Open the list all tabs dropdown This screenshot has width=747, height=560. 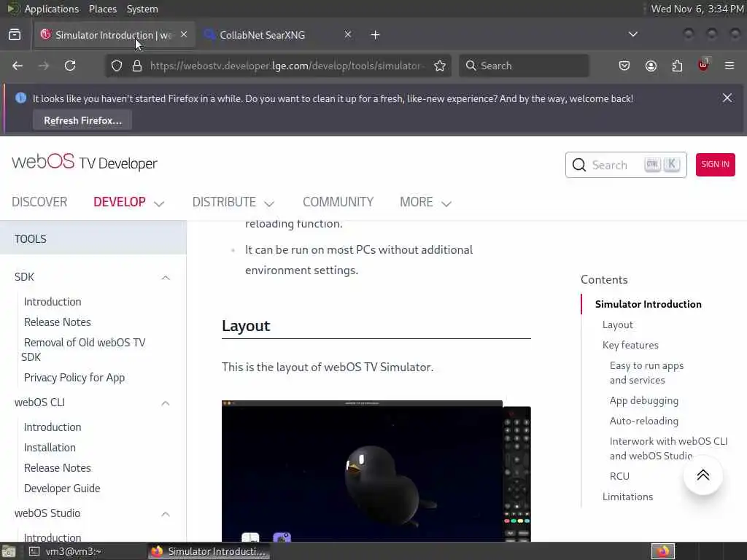(x=633, y=34)
